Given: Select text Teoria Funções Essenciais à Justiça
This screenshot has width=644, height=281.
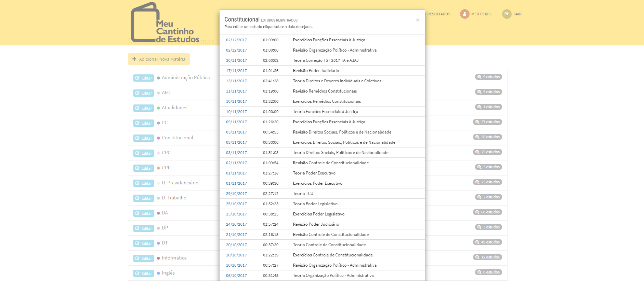Looking at the screenshot, I should (326, 112).
